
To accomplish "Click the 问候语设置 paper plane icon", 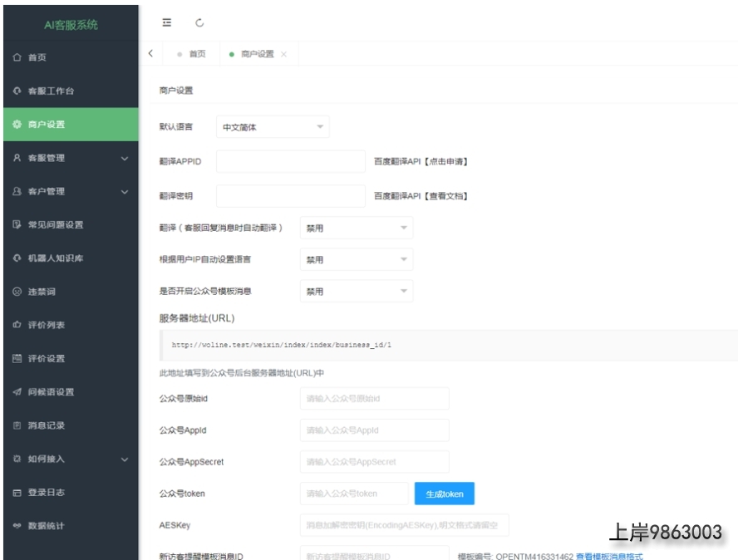I will pyautogui.click(x=17, y=392).
